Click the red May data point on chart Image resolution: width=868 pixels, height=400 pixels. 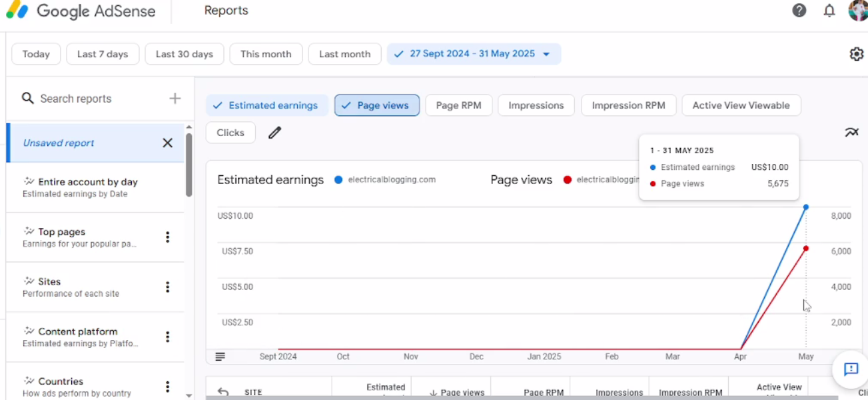806,249
